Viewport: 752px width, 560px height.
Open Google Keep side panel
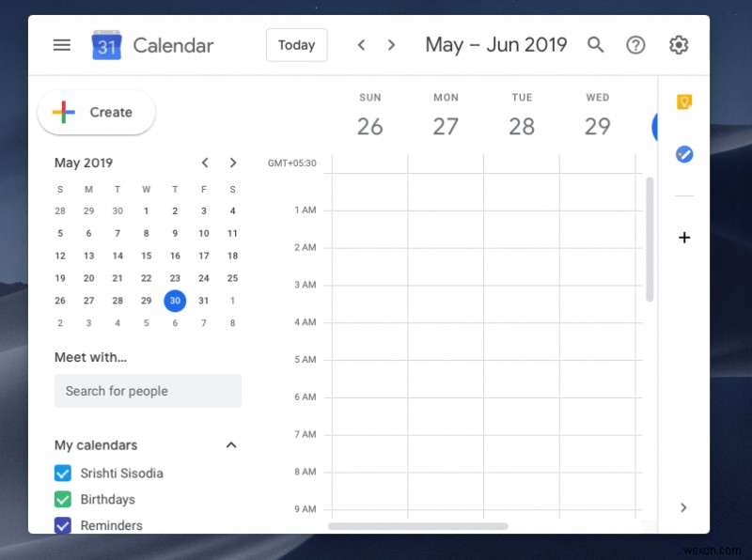click(684, 101)
